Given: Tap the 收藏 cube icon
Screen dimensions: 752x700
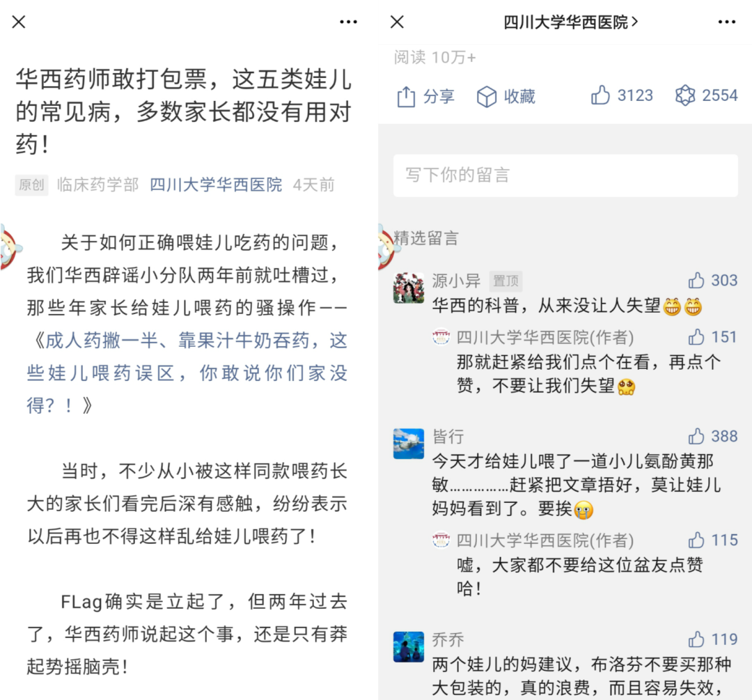Looking at the screenshot, I should click(x=486, y=96).
